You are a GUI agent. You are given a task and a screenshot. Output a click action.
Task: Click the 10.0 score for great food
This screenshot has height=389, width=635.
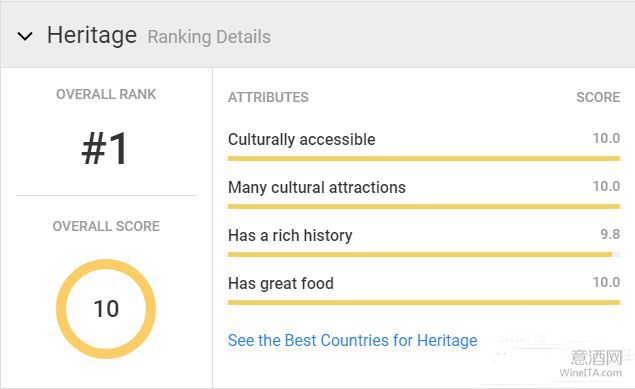pos(606,282)
